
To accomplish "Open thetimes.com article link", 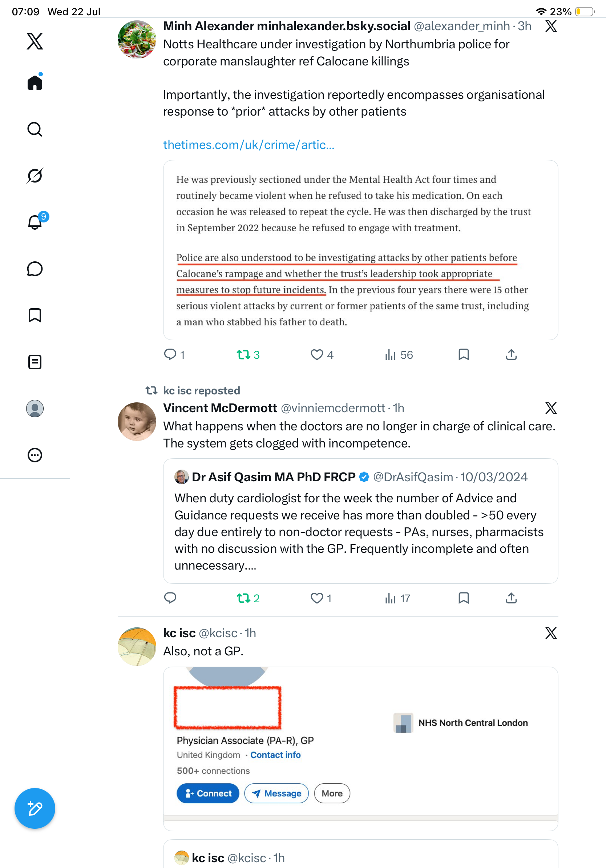I will click(x=249, y=145).
